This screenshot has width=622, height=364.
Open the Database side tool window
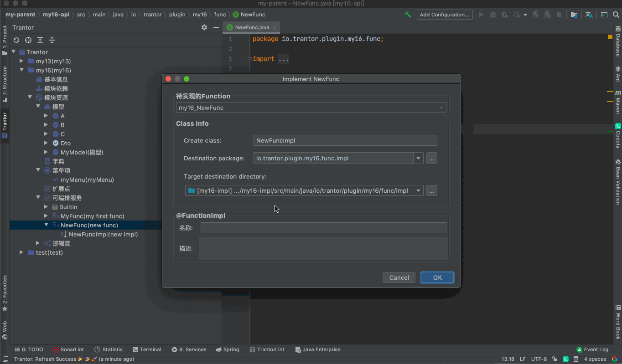(x=618, y=42)
